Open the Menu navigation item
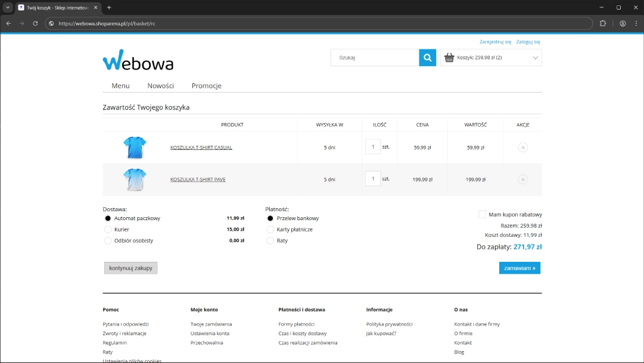The image size is (644, 363). pos(120,86)
